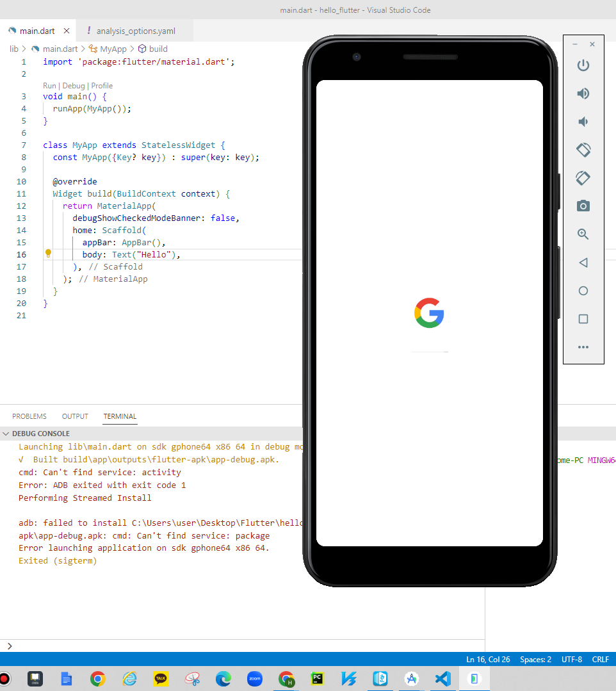
Task: Tap the emulator Home circle button
Action: click(583, 291)
